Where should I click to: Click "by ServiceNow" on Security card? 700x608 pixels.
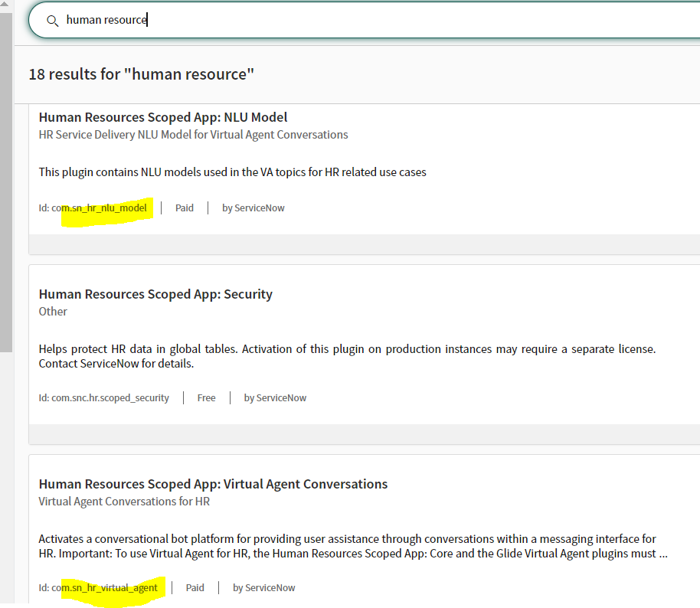pyautogui.click(x=275, y=397)
